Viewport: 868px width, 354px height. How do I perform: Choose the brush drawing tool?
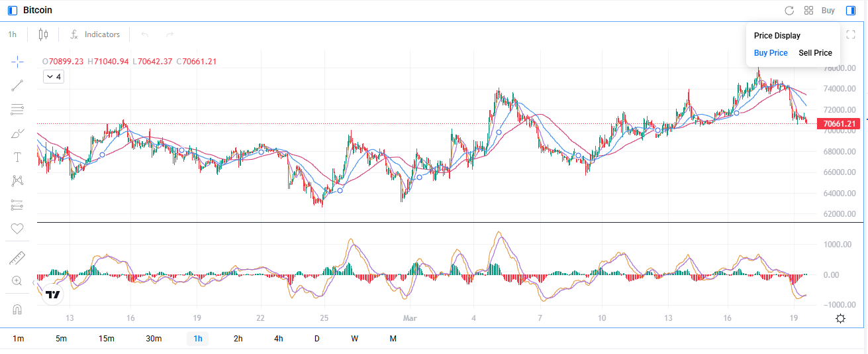17,133
